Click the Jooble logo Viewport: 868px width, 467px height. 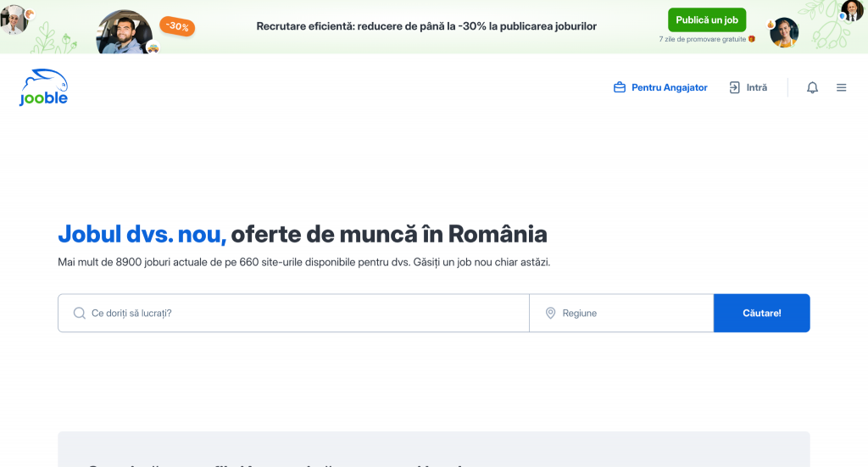point(43,87)
